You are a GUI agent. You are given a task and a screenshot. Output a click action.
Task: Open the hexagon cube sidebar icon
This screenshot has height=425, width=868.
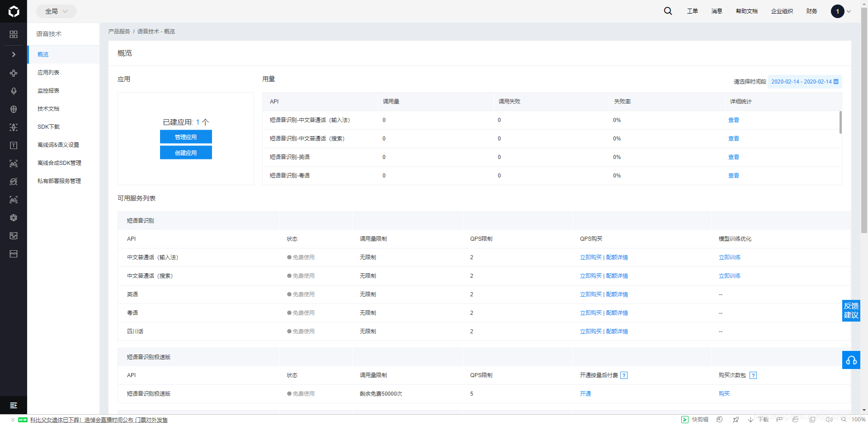(x=14, y=218)
